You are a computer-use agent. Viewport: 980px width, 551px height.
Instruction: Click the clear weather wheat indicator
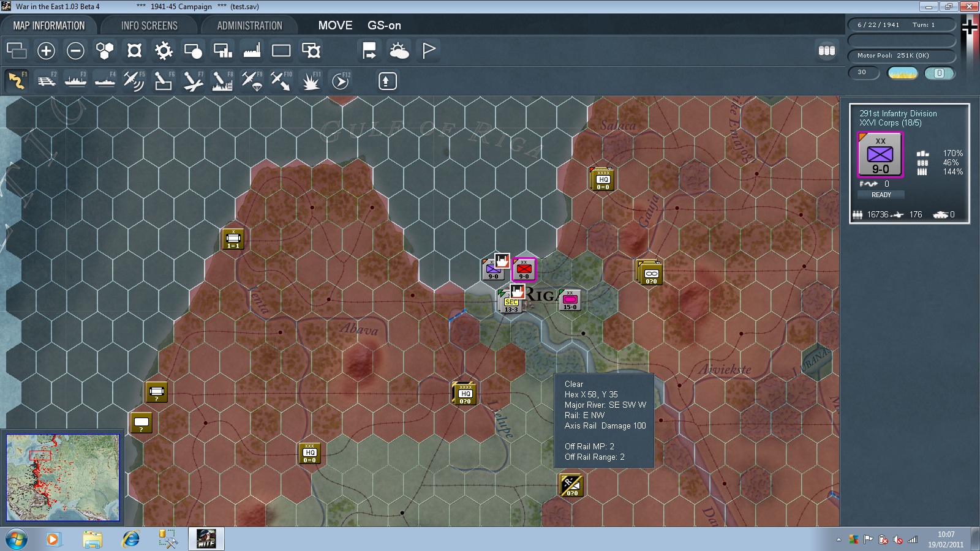[x=903, y=73]
